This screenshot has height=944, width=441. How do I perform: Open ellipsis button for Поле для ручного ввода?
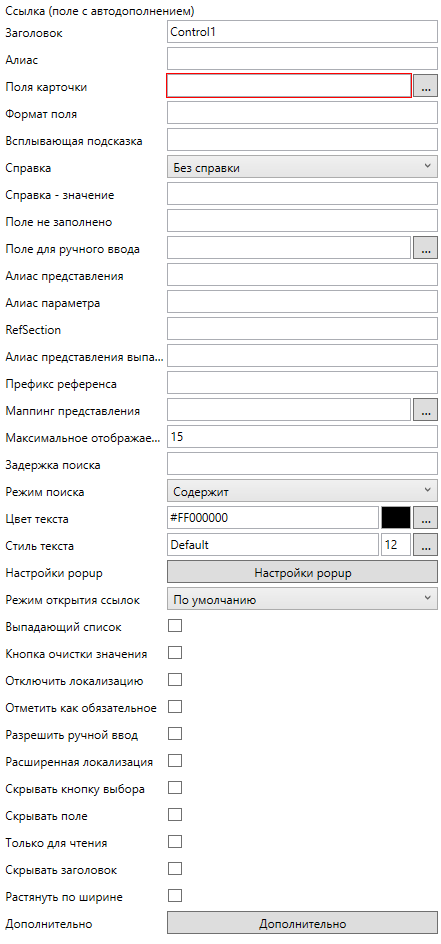pos(425,248)
